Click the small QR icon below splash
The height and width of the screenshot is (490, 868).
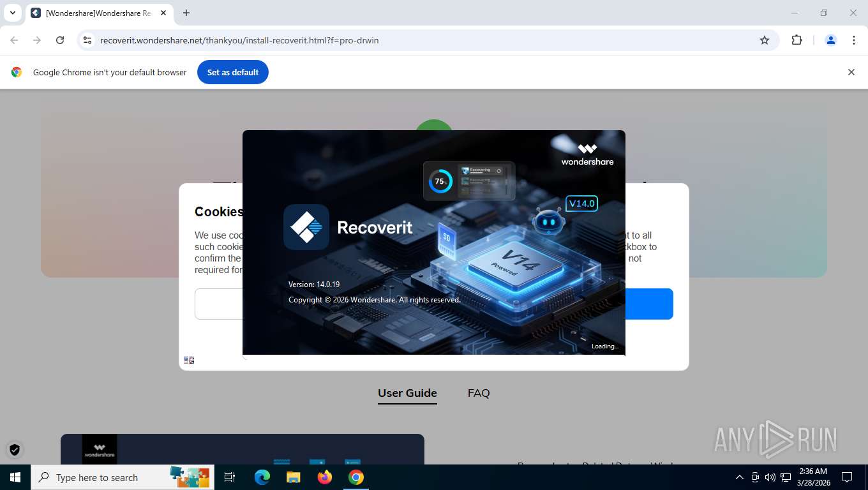tap(189, 360)
